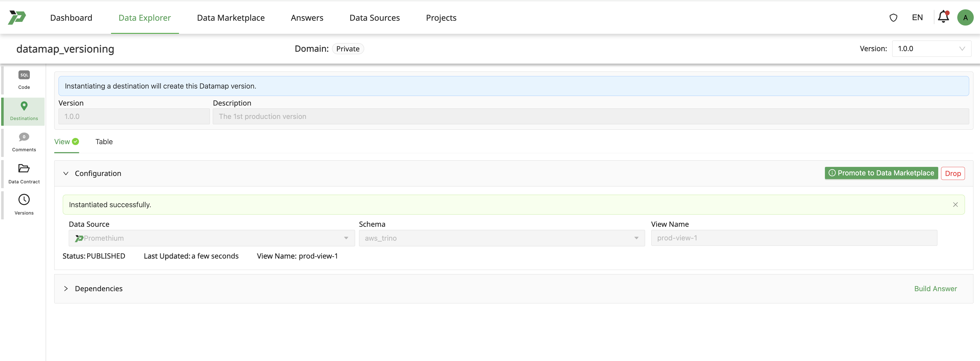Click the Promethium logo icon

tap(17, 18)
